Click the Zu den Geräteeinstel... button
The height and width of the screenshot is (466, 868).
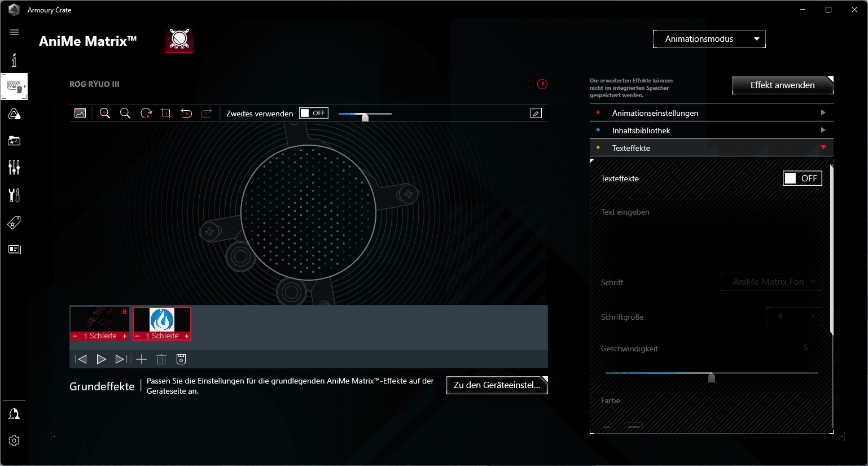tap(497, 385)
